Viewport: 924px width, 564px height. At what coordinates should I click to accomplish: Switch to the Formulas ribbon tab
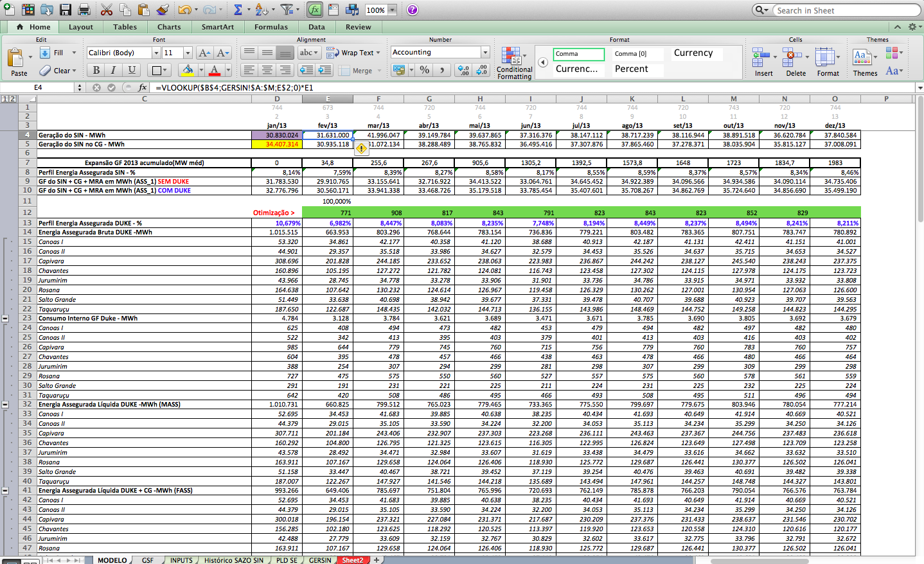(271, 27)
